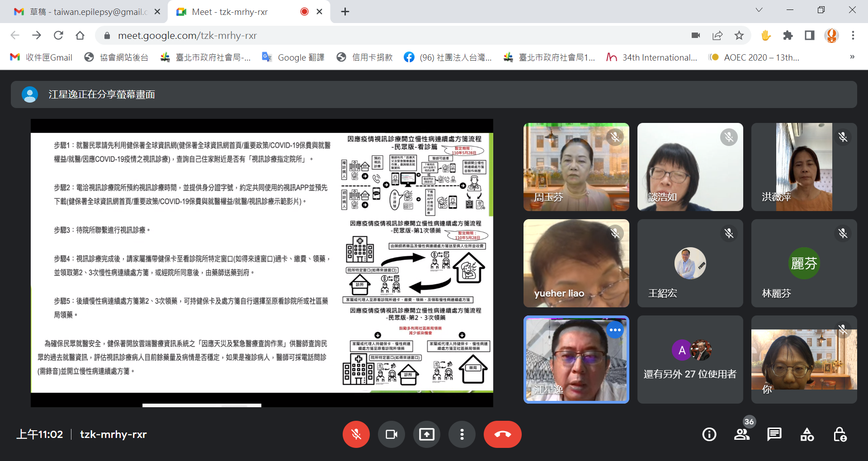Bookmark this page with star icon
This screenshot has height=461, width=868.
coord(739,35)
